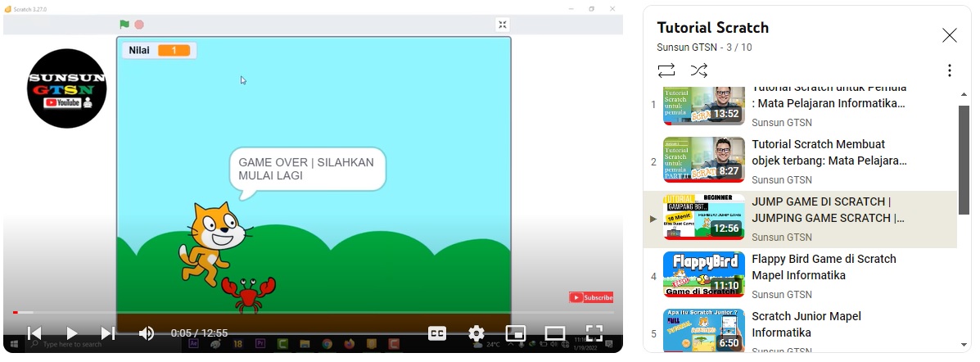Viewport: 980px width, 362px height.
Task: Toggle closed captions CC
Action: 437,333
